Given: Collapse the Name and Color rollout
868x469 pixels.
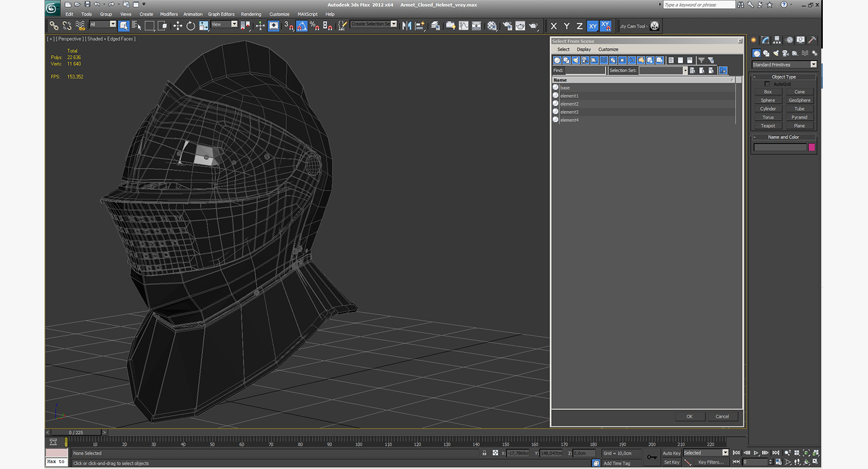Looking at the screenshot, I should (784, 137).
